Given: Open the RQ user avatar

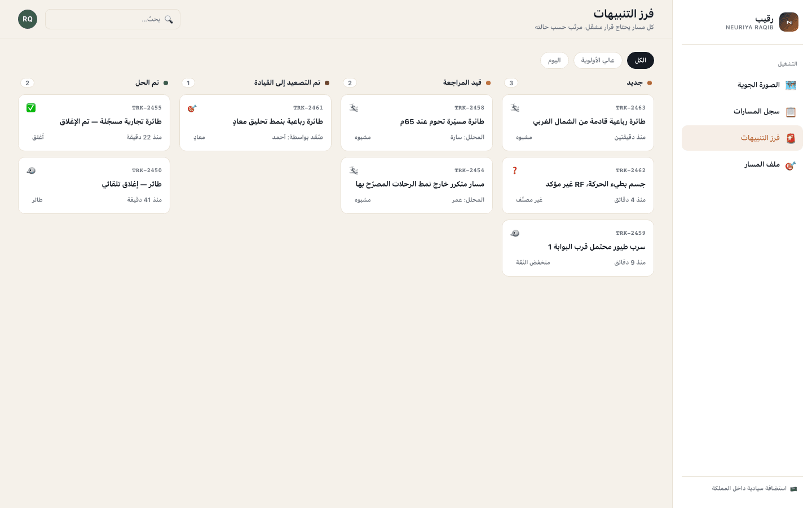Looking at the screenshot, I should (28, 19).
